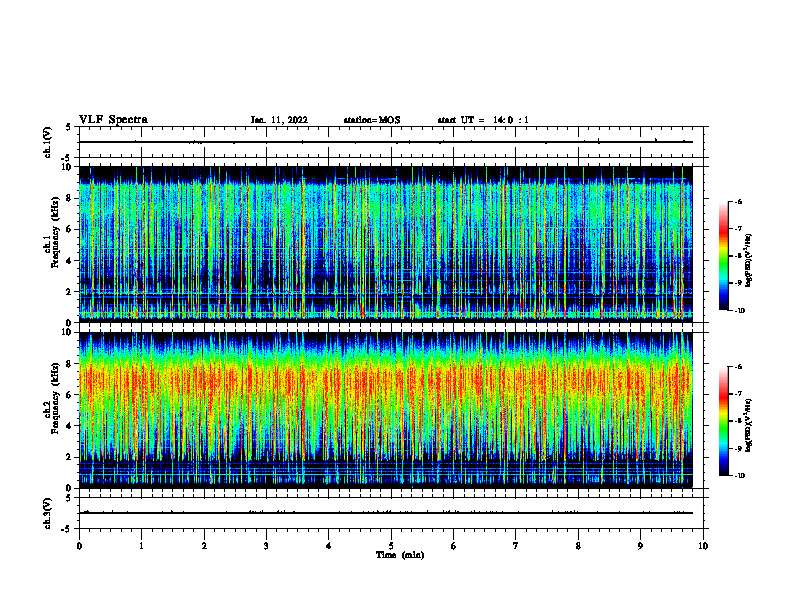Click the "VLF Spectra" plot title
Viewport: 792px width, 612px height.
click(113, 120)
